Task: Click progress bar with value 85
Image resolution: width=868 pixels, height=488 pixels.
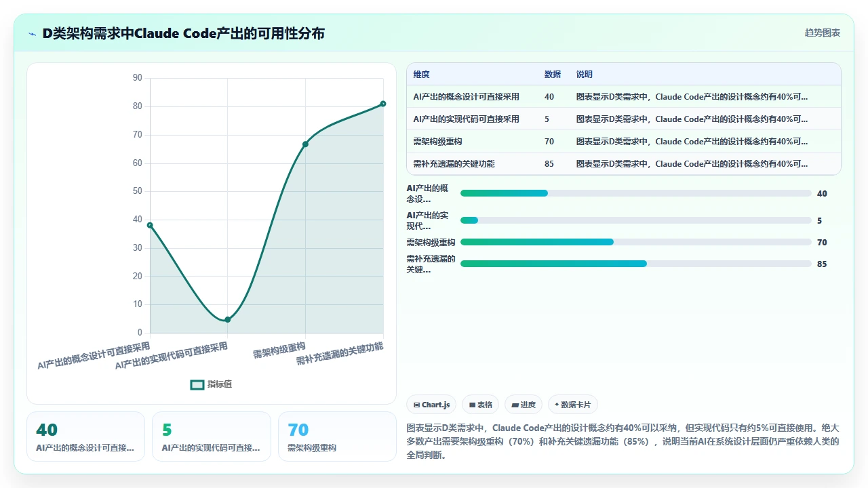Action: (635, 264)
